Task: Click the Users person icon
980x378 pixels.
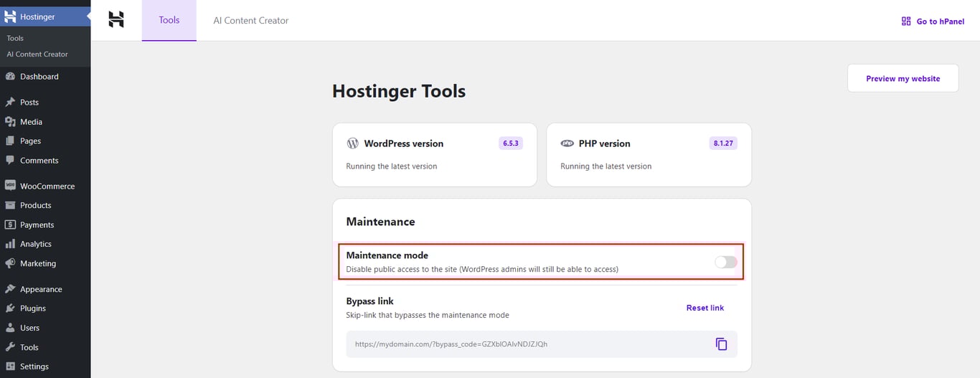Action: (10, 328)
